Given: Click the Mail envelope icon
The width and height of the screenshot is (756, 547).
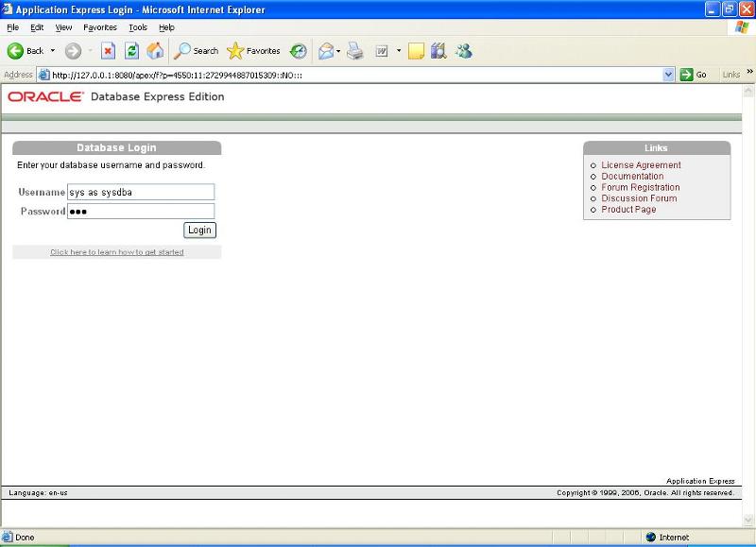Looking at the screenshot, I should 326,51.
